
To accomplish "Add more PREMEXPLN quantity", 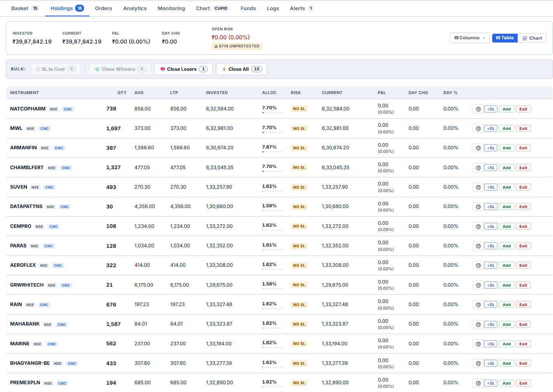I will (507, 383).
